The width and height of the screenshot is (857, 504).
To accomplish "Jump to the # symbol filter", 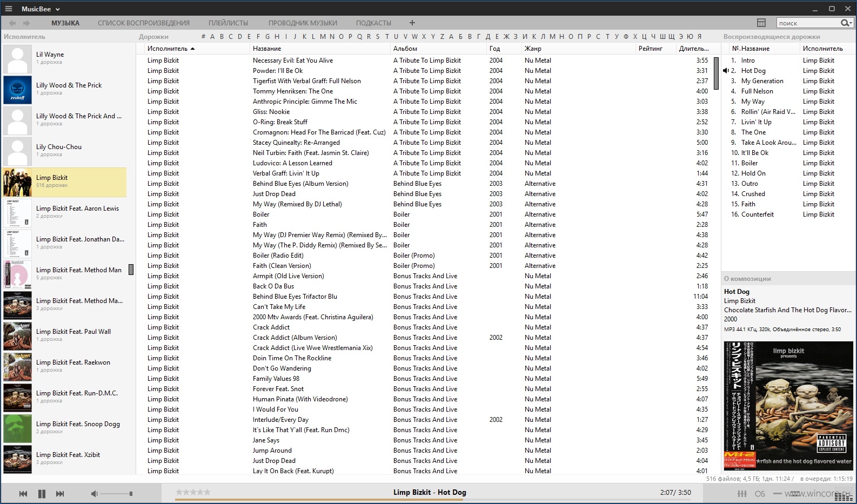I will (203, 37).
